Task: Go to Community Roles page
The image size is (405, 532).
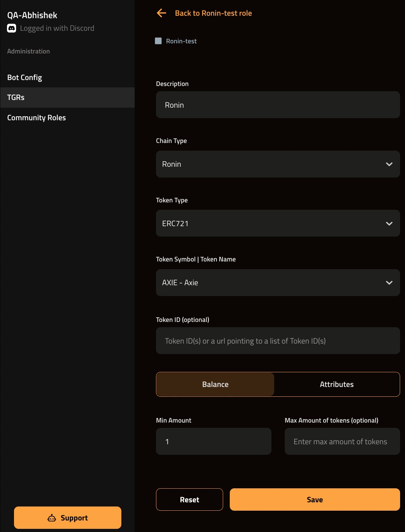Action: (37, 118)
